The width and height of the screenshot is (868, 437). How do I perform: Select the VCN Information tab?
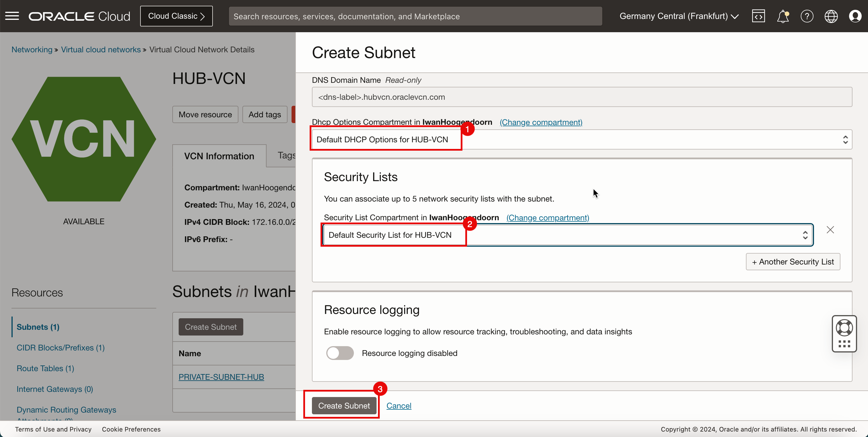click(219, 156)
